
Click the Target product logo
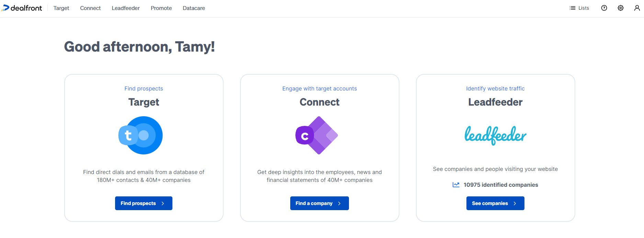point(140,135)
